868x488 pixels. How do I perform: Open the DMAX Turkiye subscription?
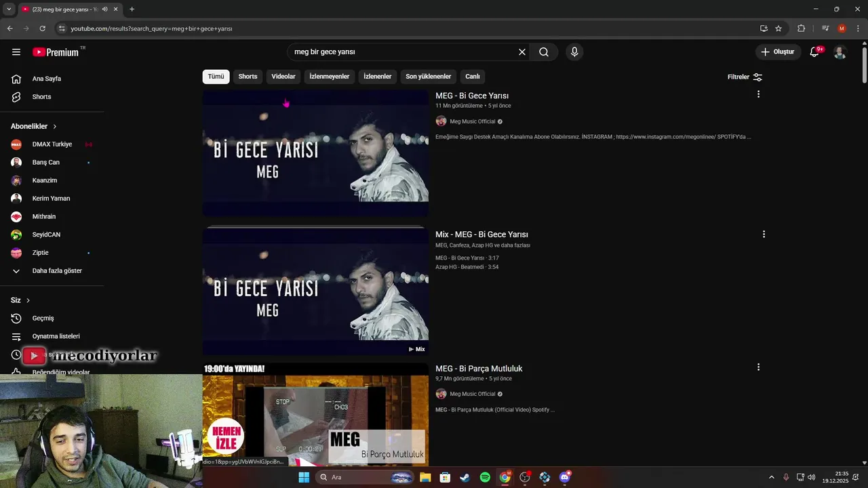(52, 144)
